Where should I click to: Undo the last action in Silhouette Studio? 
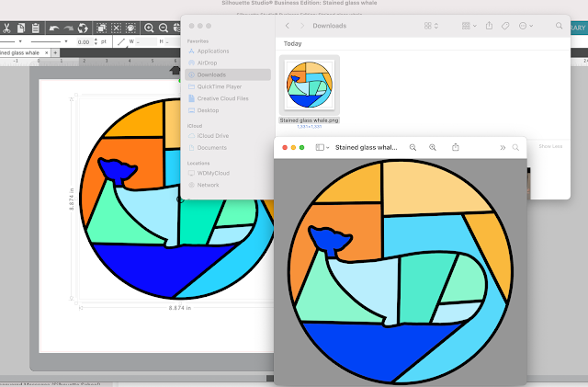point(54,28)
